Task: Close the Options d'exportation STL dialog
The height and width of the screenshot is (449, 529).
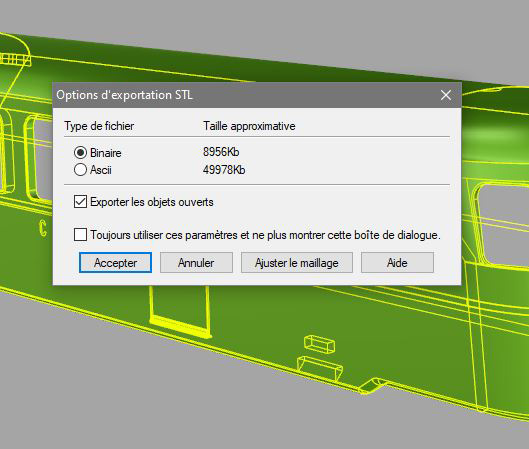Action: click(446, 95)
